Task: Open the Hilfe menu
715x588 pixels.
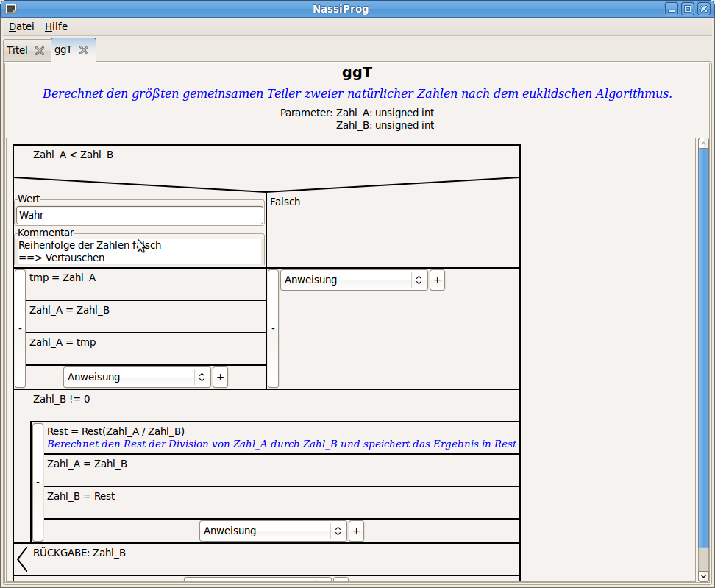Action: 56,26
